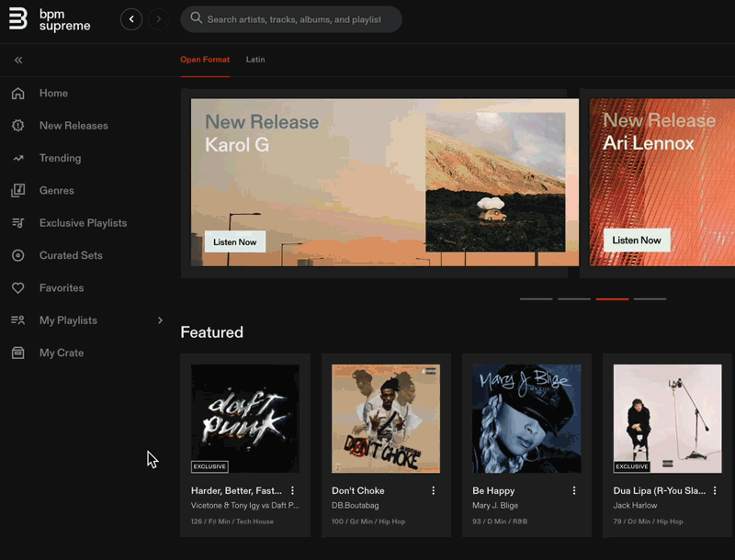Click the Trending arrow icon
The image size is (735, 560).
(x=17, y=158)
